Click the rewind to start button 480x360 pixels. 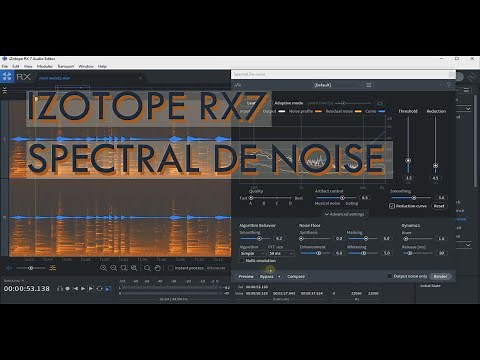pyautogui.click(x=76, y=288)
